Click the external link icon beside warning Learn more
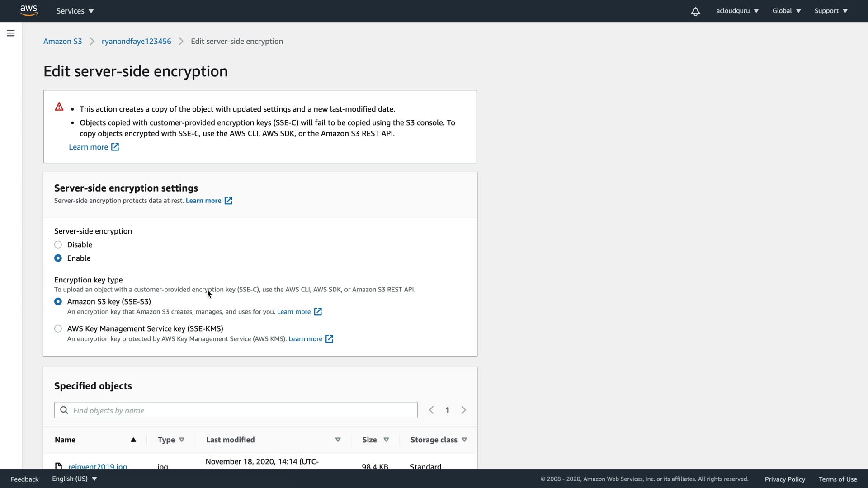Viewport: 868px width, 488px height. click(115, 147)
